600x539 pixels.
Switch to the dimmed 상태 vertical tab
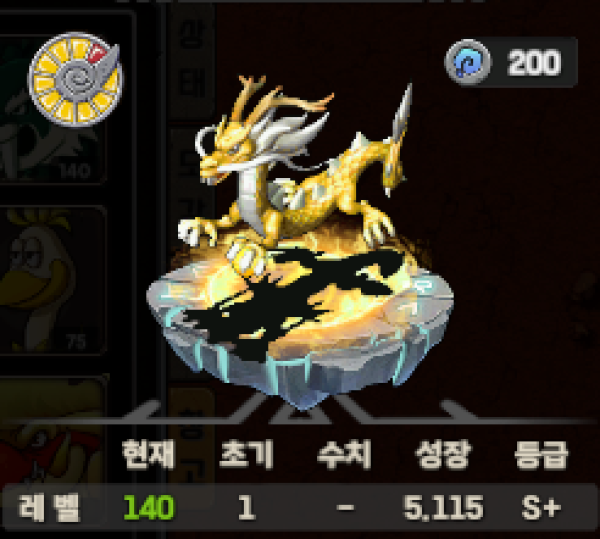[191, 65]
